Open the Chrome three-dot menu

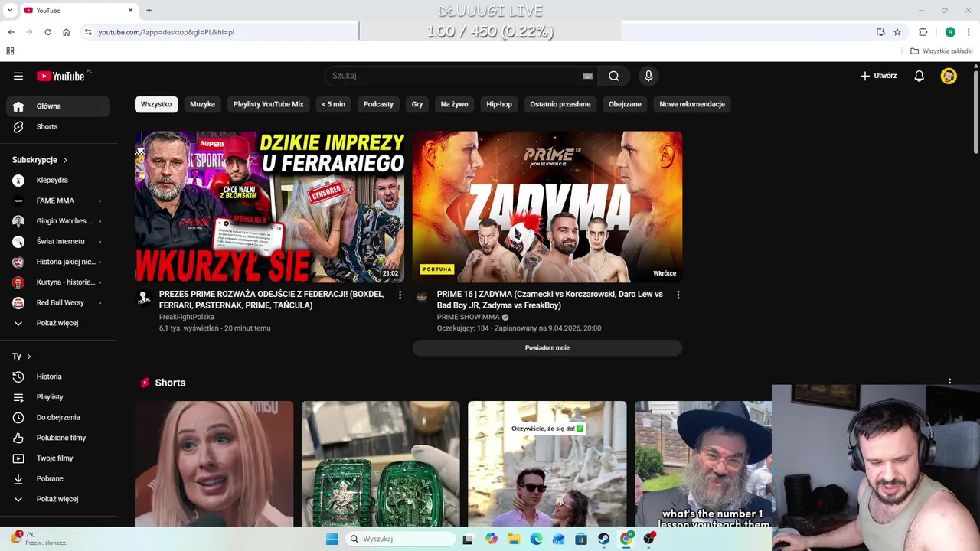pos(969,32)
